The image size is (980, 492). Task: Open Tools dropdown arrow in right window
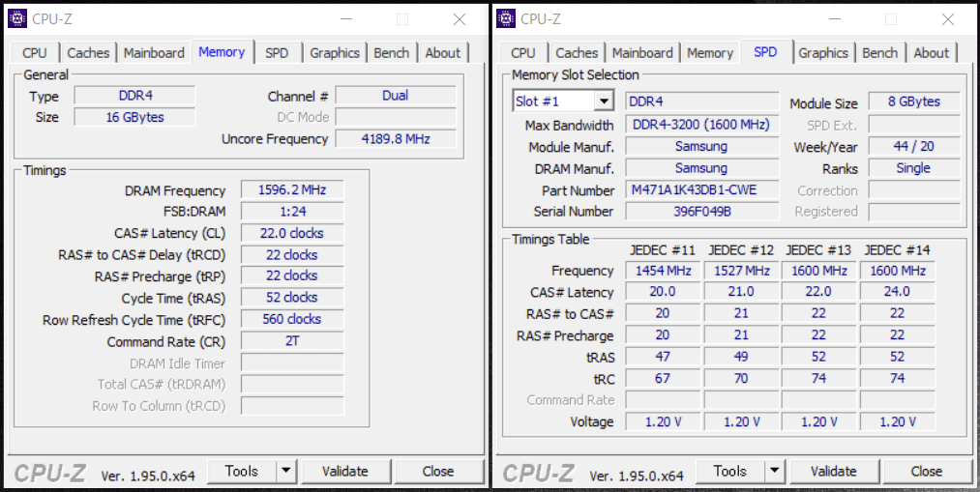coord(775,472)
